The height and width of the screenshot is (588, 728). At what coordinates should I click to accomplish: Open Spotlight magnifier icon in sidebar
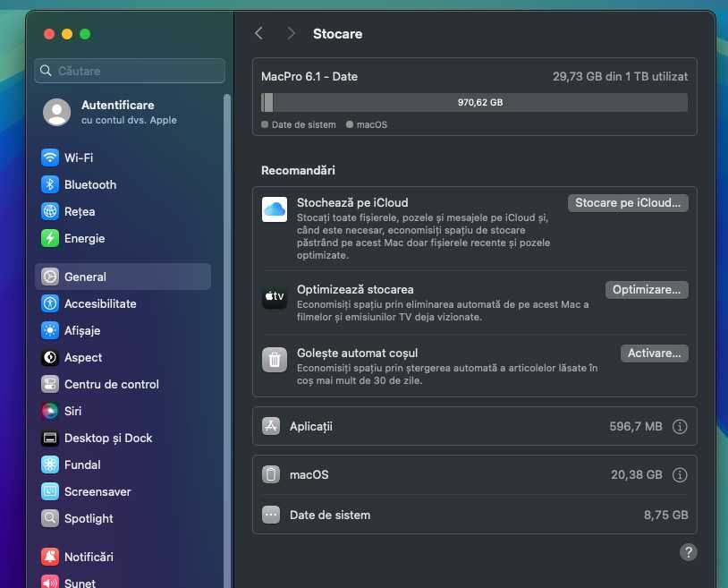50,519
